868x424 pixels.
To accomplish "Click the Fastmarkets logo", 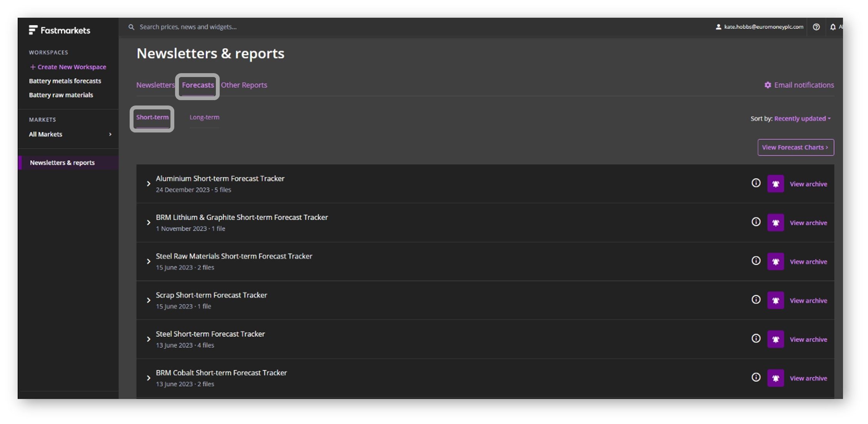I will (60, 30).
